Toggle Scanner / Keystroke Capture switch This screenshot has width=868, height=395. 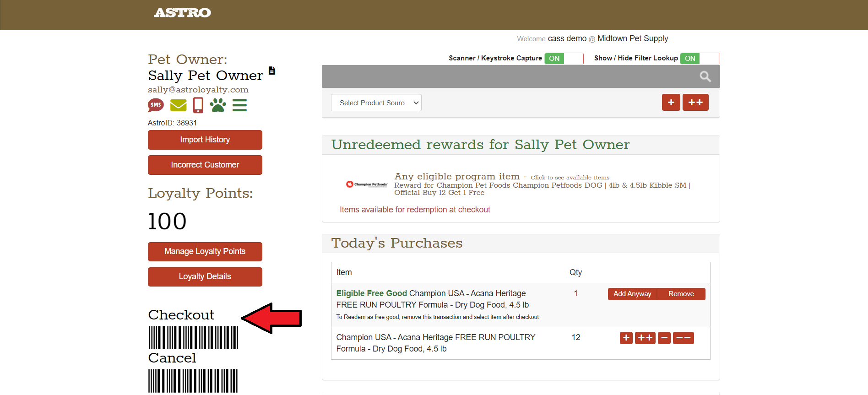(x=564, y=59)
